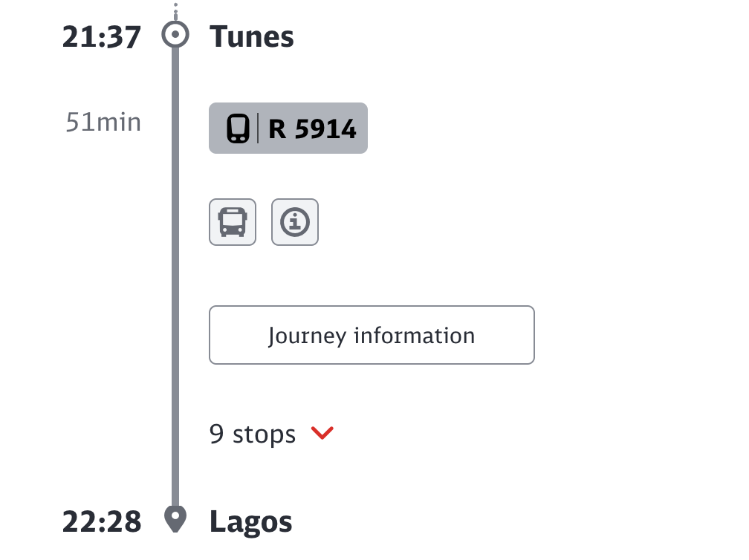This screenshot has width=749, height=560.
Task: Click the Tunes station name
Action: (252, 36)
